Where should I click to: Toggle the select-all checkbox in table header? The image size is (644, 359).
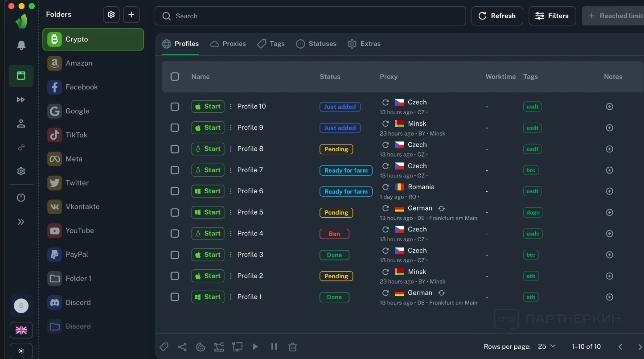175,77
